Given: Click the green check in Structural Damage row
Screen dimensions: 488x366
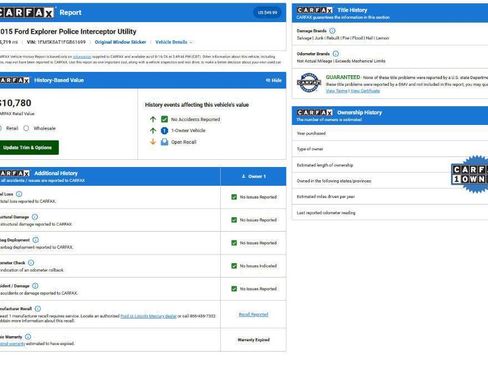Looking at the screenshot, I should (x=234, y=220).
